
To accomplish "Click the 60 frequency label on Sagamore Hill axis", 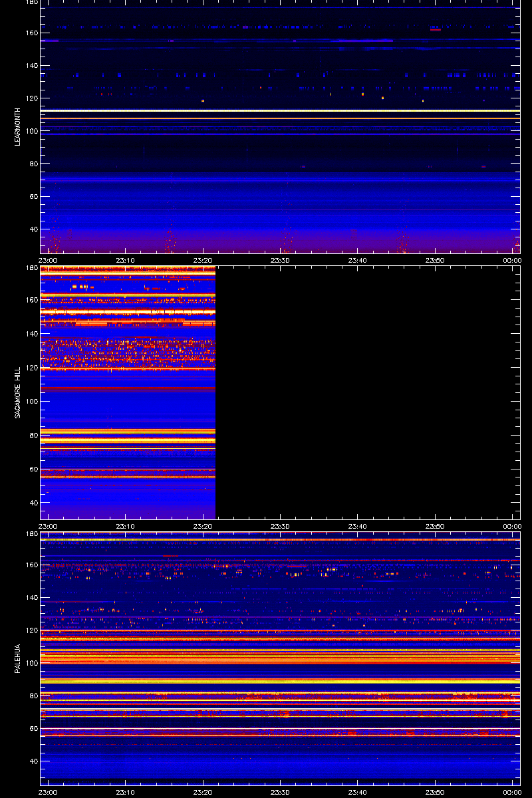I will (34, 469).
